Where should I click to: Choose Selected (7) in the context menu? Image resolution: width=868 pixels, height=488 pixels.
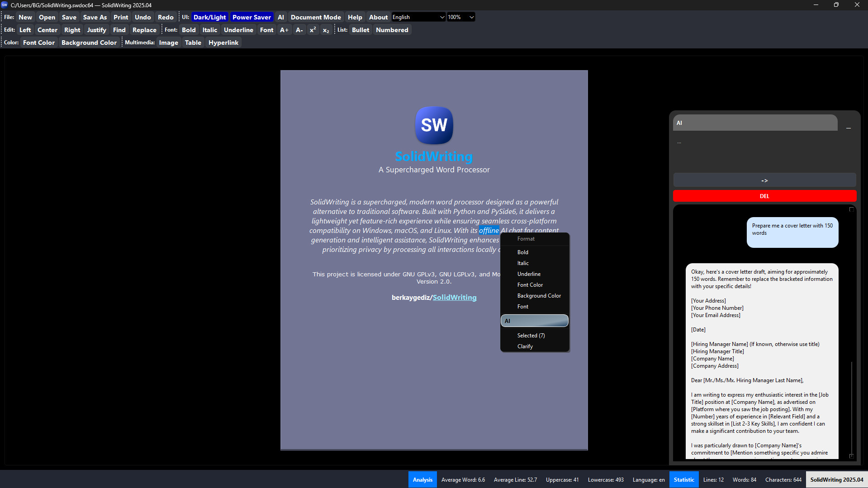[x=535, y=336]
